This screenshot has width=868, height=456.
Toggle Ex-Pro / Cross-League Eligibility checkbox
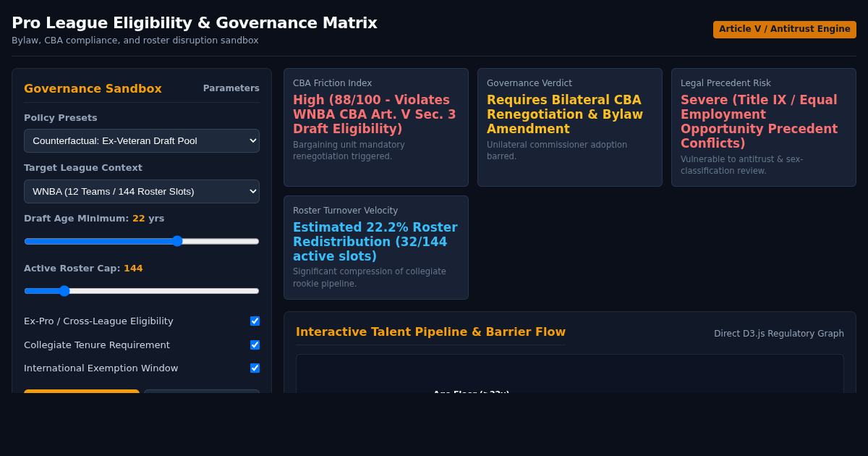[x=255, y=321]
